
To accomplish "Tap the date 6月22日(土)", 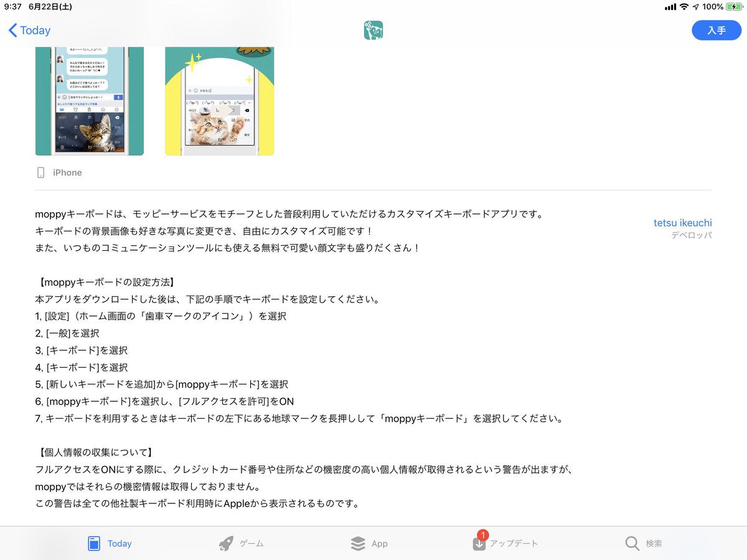I will coord(50,7).
